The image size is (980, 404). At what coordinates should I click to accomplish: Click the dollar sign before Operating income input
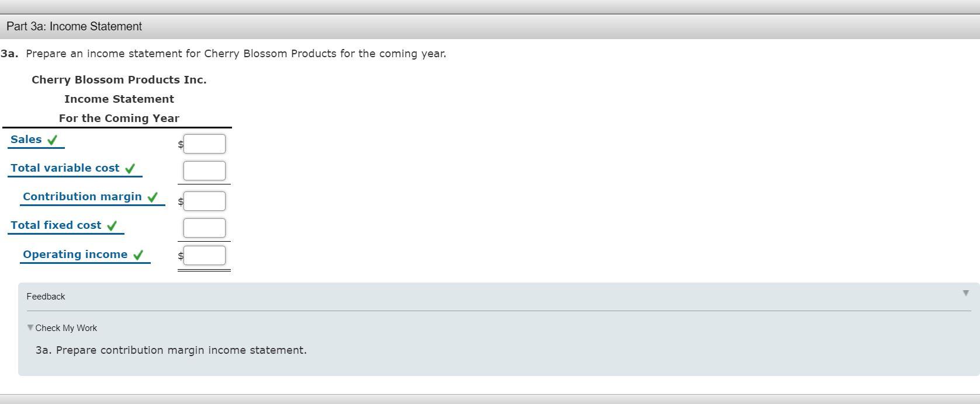[x=179, y=256]
